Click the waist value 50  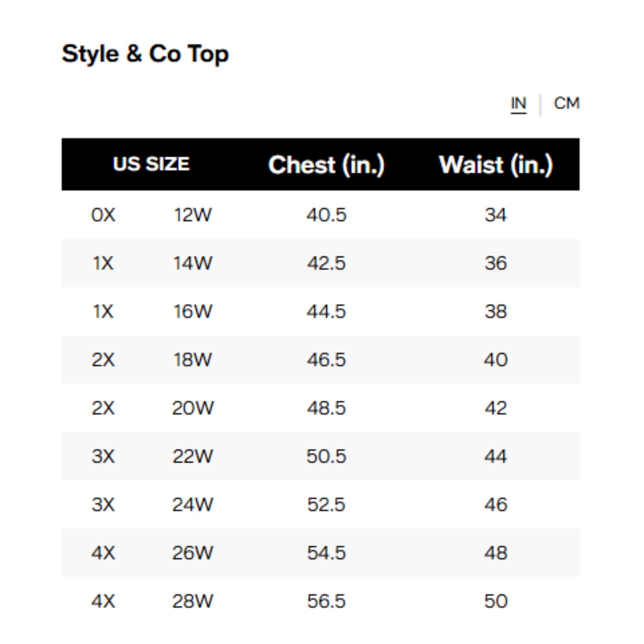[x=496, y=601]
